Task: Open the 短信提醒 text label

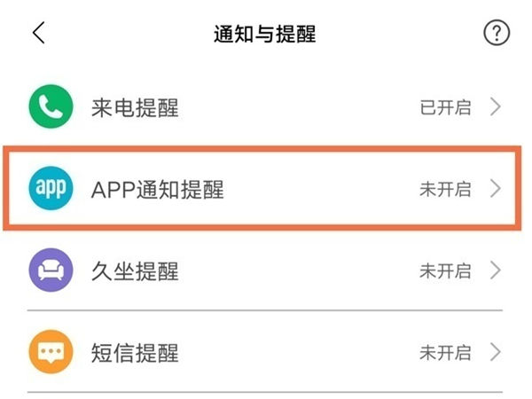Action: point(135,352)
